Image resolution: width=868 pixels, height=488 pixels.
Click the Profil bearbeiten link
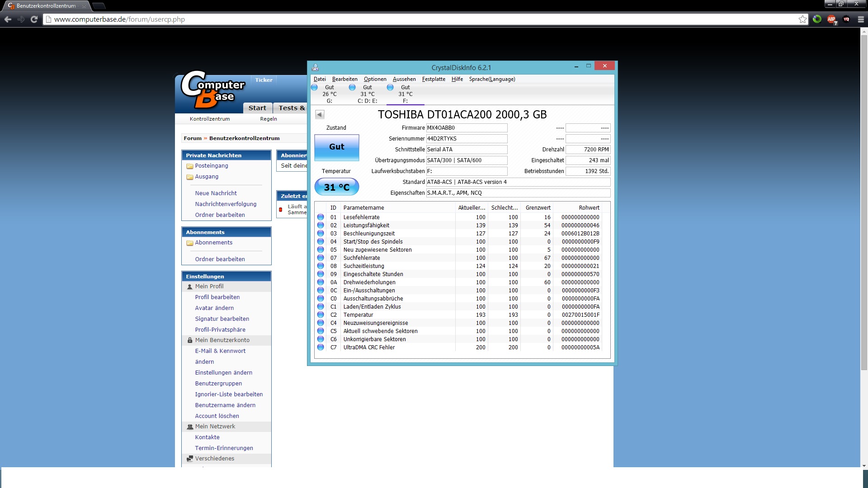tap(217, 297)
